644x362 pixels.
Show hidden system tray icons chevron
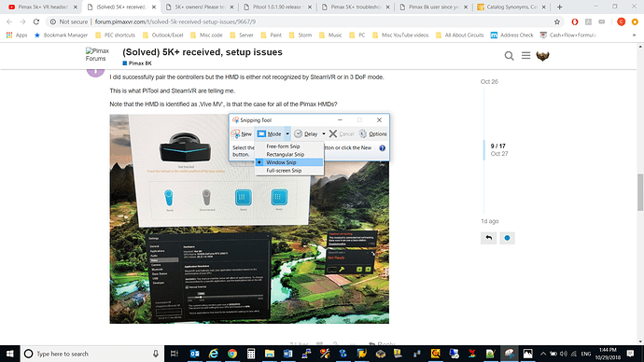click(543, 354)
